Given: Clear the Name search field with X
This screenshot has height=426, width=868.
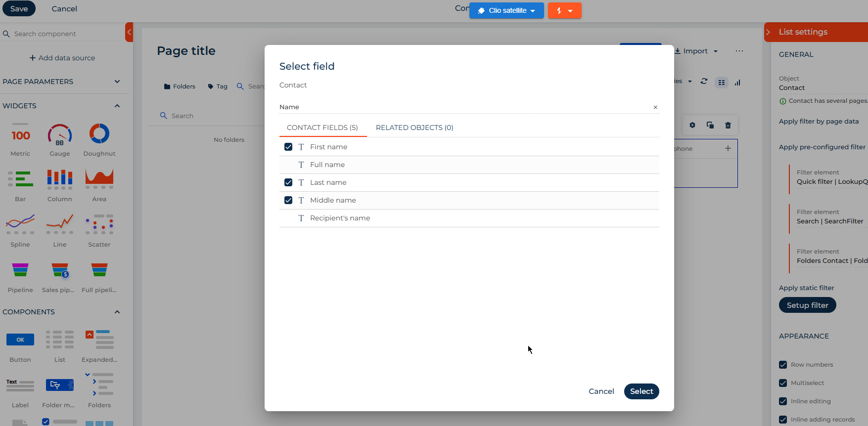Looking at the screenshot, I should click(x=655, y=107).
